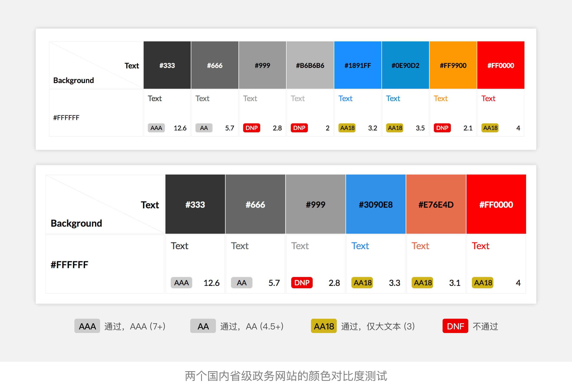
Task: Click the #1891FF blue color swatch
Action: 357,65
